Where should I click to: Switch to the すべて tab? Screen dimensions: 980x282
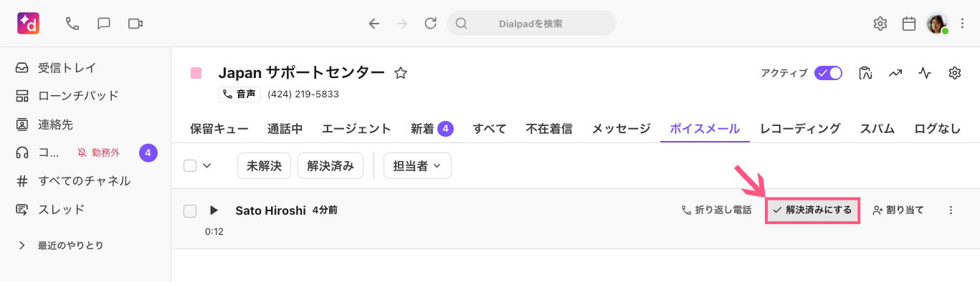490,129
